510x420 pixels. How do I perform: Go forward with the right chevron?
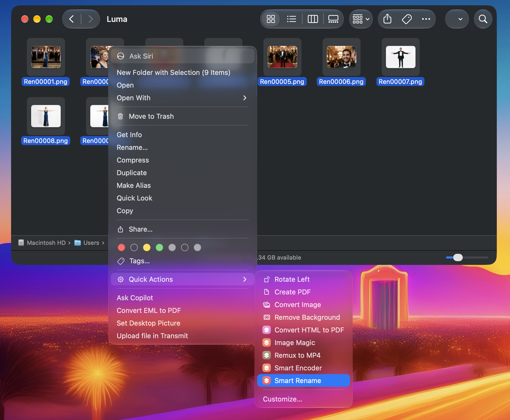pyautogui.click(x=91, y=19)
